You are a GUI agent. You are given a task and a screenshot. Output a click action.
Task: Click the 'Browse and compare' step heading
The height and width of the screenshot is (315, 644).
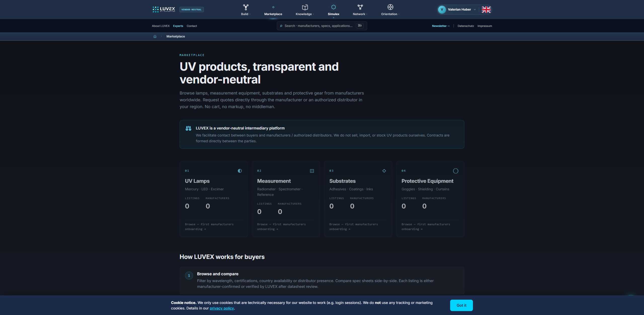(x=218, y=274)
